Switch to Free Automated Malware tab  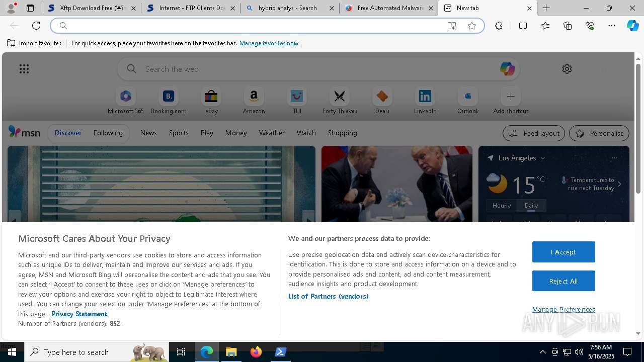tap(388, 8)
